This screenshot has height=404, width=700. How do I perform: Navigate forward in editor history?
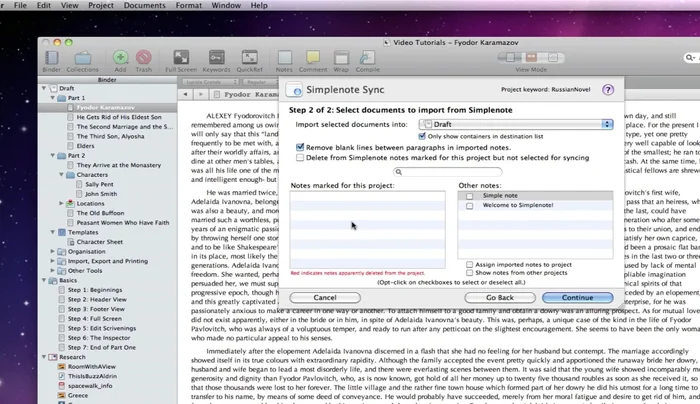pyautogui.click(x=201, y=94)
